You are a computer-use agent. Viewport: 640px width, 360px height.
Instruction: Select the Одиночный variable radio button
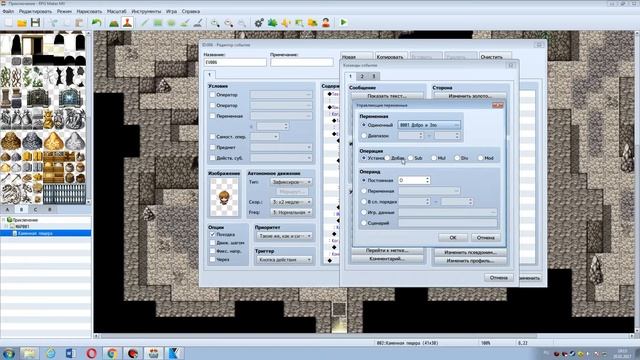[x=364, y=125]
